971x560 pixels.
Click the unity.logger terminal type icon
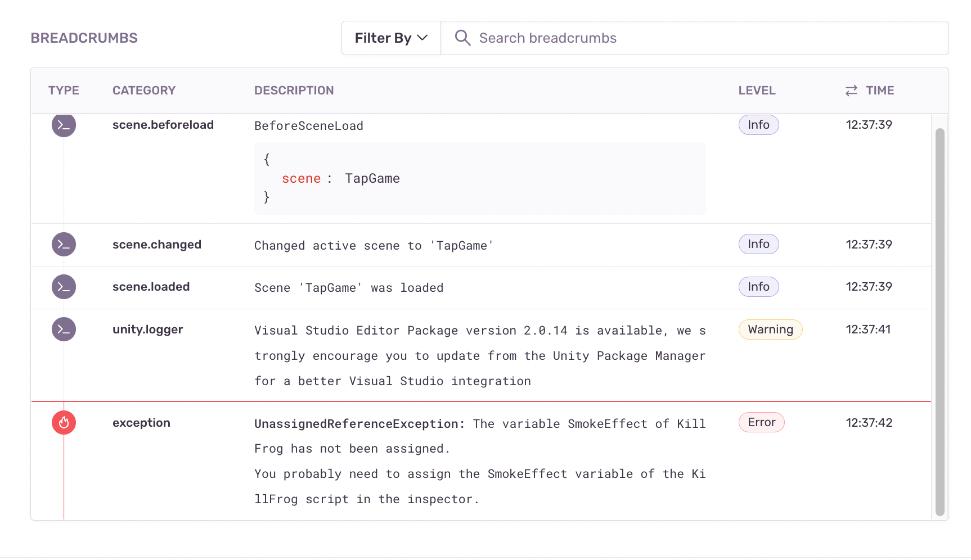[64, 329]
